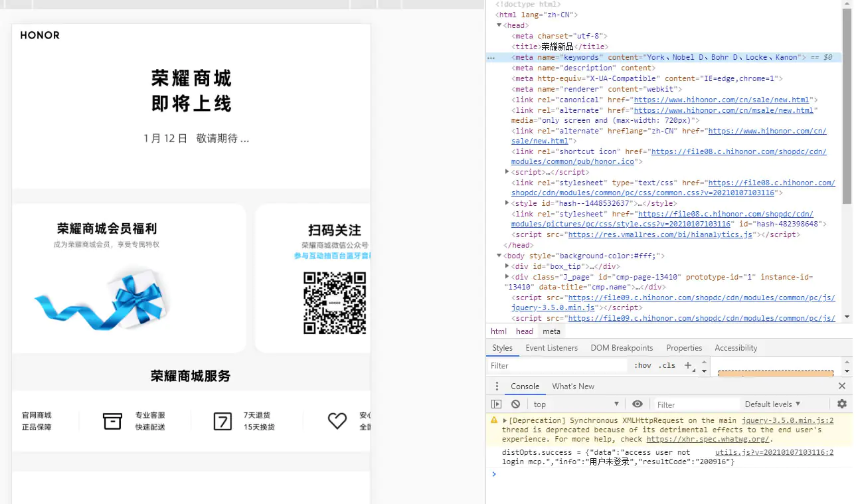Click the 扫码关注 card heading

pyautogui.click(x=335, y=230)
